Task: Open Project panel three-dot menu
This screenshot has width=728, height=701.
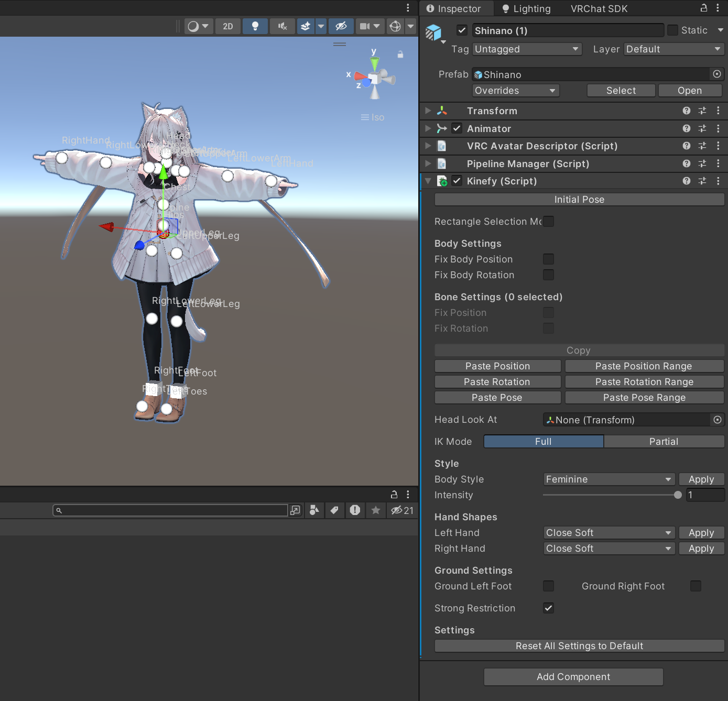Action: [408, 494]
